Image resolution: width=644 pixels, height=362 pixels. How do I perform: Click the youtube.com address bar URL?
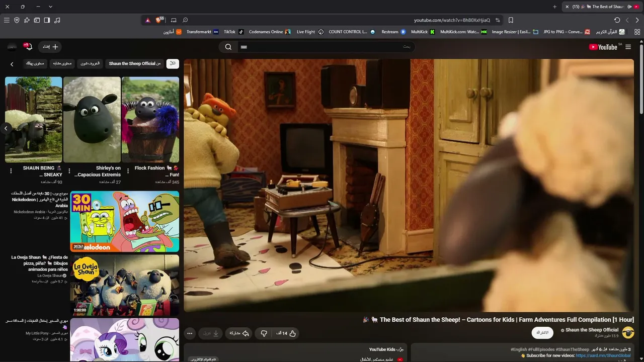click(452, 20)
